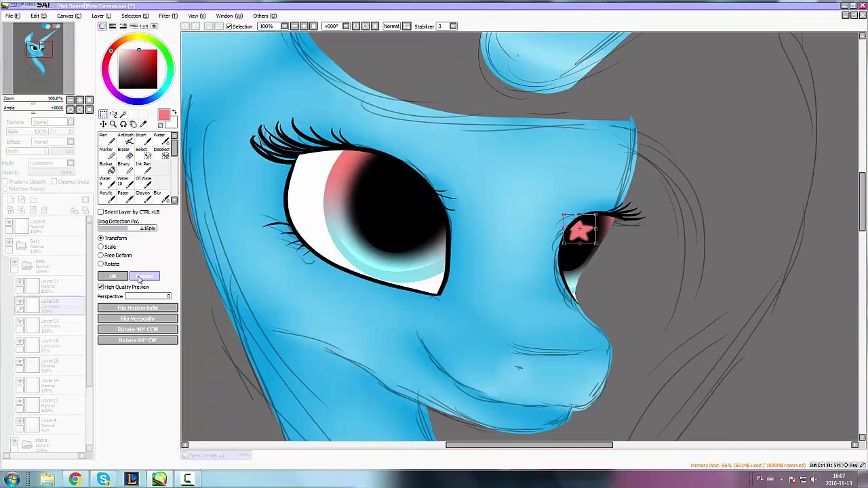Screen dimensions: 868x488
Task: Click the flip view horizontally toolbar icon
Action: [x=407, y=26]
